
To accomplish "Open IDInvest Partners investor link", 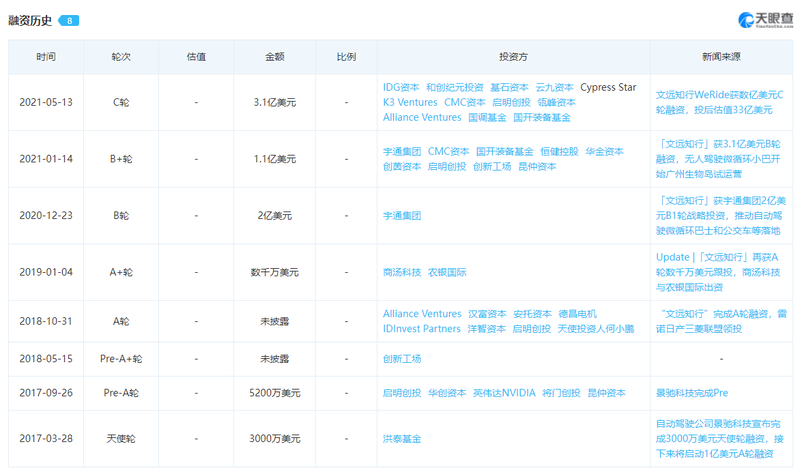I will [x=421, y=329].
